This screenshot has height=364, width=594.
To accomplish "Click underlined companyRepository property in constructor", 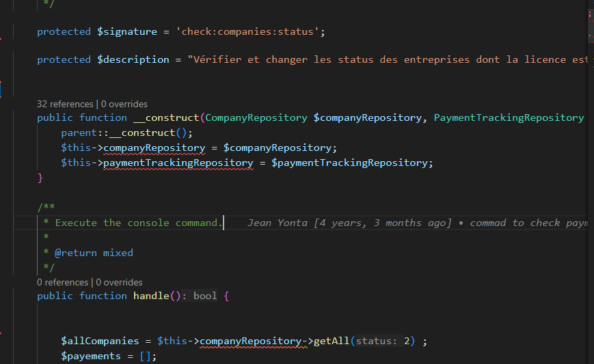I will coord(154,148).
